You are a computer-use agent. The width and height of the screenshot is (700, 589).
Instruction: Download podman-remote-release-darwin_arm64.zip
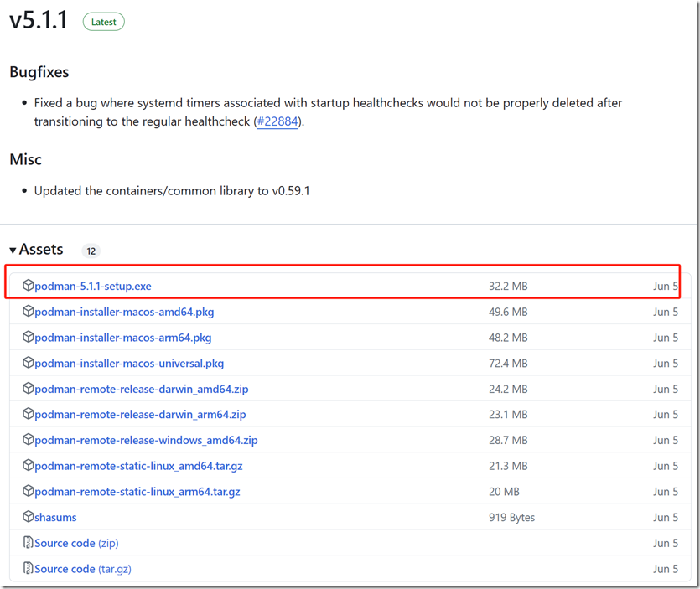coord(140,415)
